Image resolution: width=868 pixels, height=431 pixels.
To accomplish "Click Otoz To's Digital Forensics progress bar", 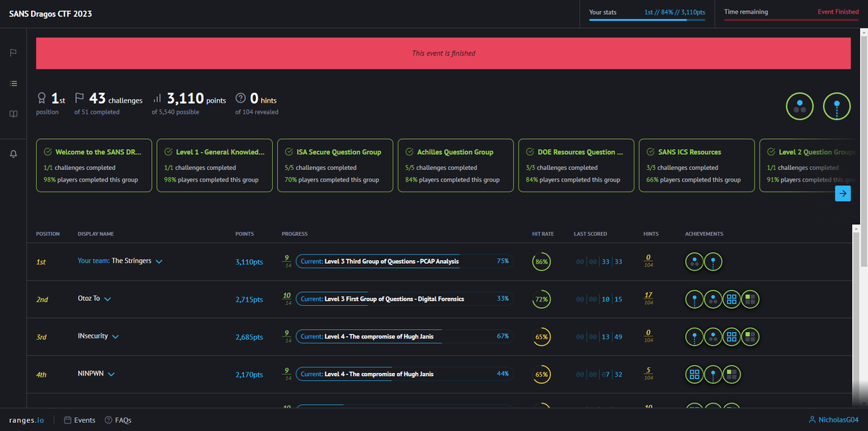I will [404, 299].
